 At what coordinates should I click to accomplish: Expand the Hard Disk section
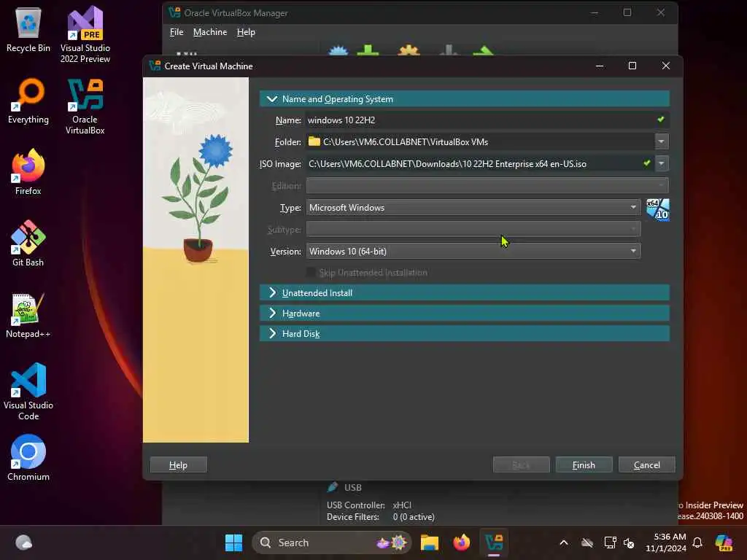coord(465,334)
